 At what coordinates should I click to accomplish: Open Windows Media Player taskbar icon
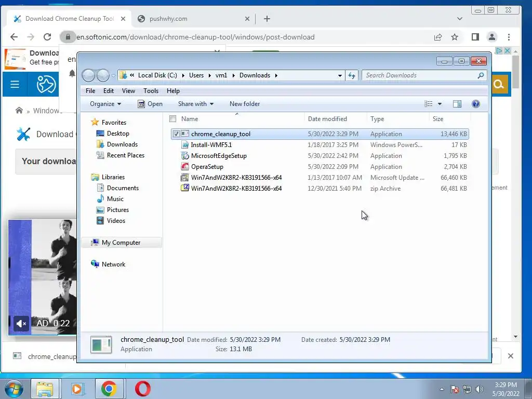pos(77,389)
